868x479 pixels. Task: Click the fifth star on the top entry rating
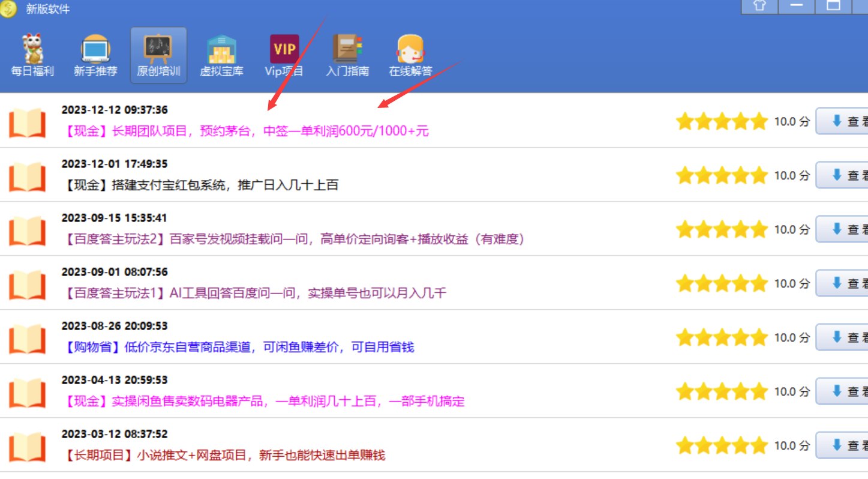(x=758, y=121)
